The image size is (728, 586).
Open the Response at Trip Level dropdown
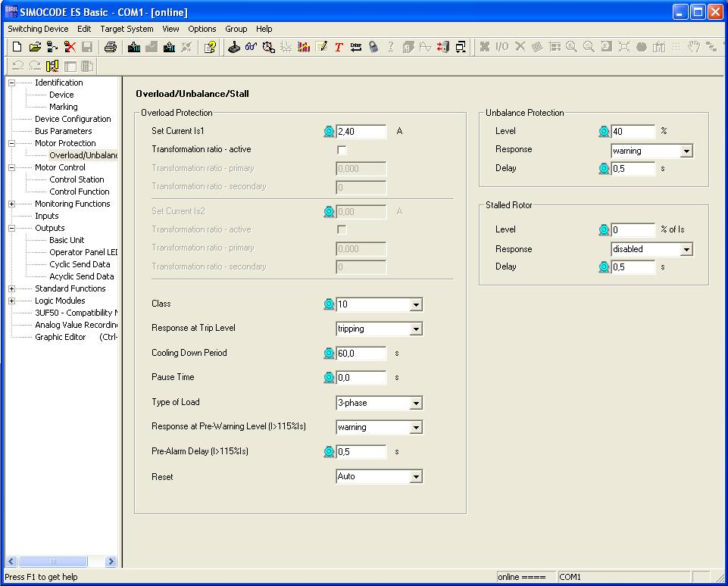[x=416, y=329]
